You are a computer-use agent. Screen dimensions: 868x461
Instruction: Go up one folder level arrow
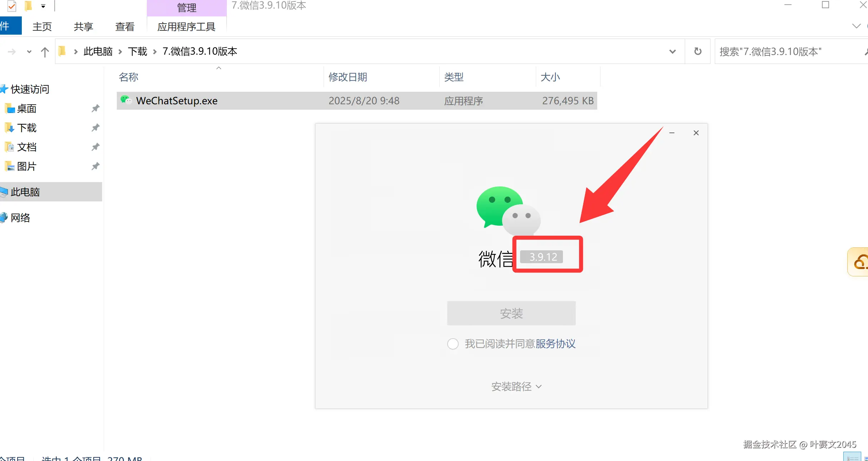[x=45, y=52]
